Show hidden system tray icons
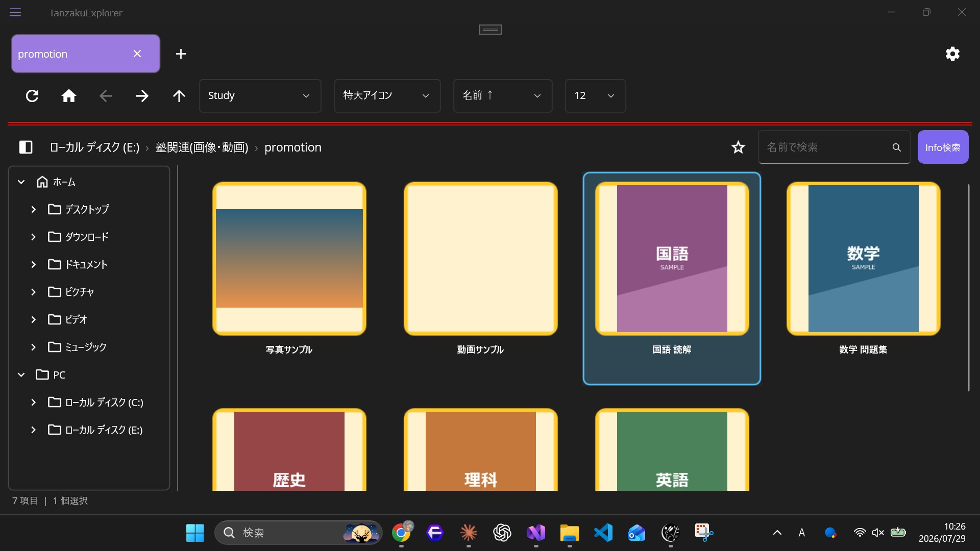The width and height of the screenshot is (980, 551). [x=777, y=533]
